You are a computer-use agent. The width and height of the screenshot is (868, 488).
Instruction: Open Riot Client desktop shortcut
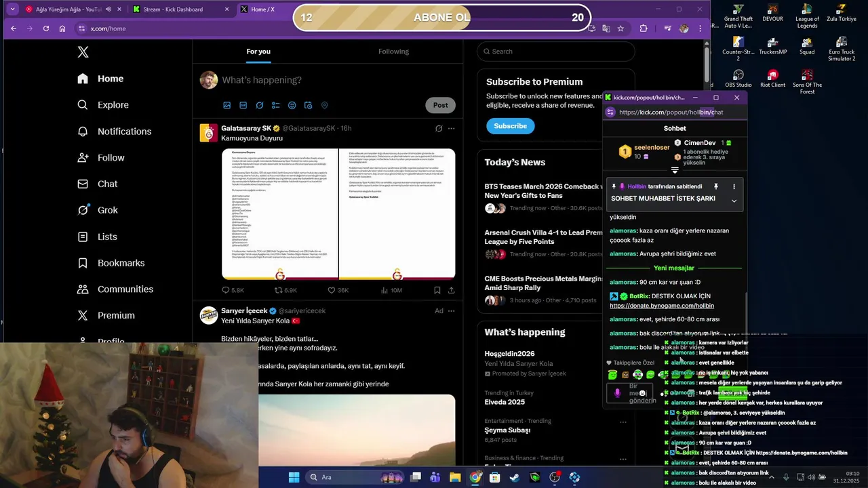pos(772,78)
